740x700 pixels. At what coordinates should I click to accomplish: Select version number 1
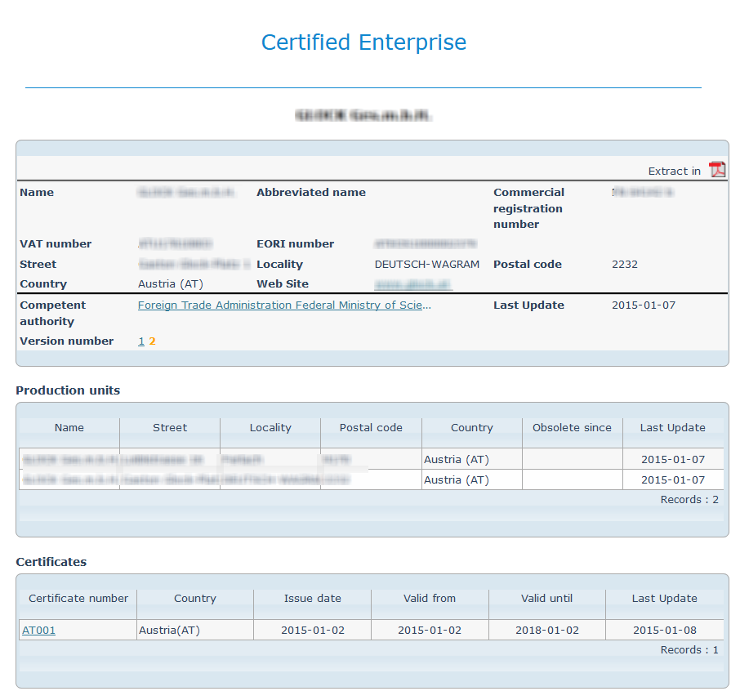[140, 341]
